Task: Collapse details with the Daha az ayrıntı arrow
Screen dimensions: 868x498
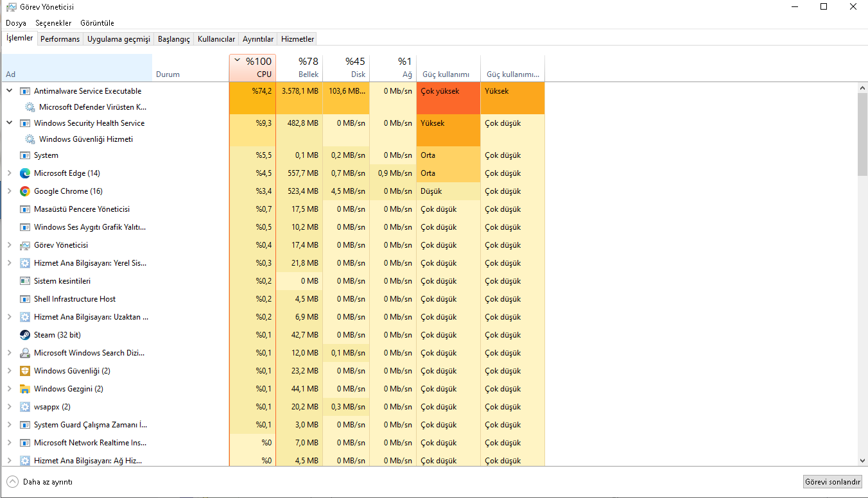Action: point(12,482)
